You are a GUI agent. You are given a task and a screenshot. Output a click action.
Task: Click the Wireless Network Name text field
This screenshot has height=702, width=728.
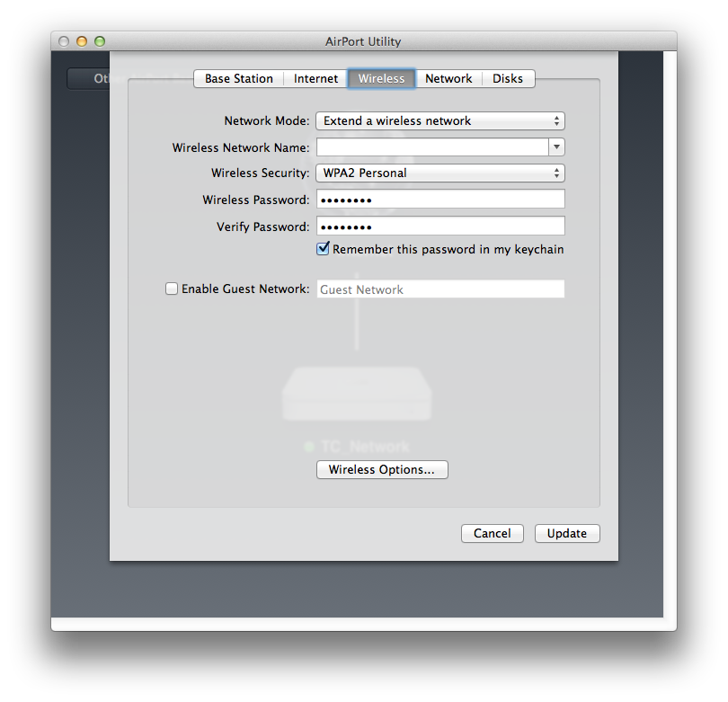(432, 147)
